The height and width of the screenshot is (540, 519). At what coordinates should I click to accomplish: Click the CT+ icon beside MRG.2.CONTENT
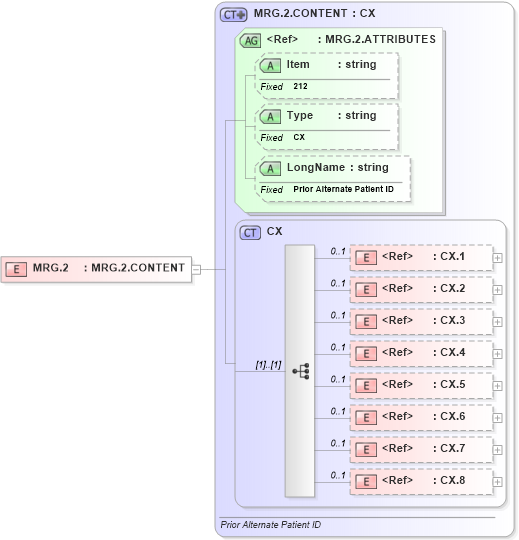233,15
